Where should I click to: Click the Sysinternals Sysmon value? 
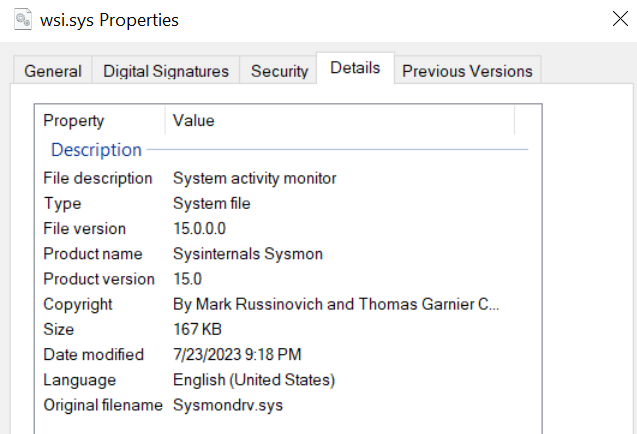[x=248, y=254]
